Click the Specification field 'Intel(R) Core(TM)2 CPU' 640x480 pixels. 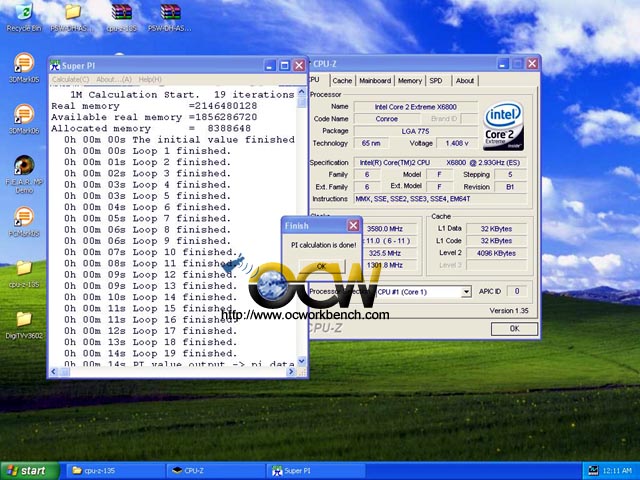click(440, 162)
